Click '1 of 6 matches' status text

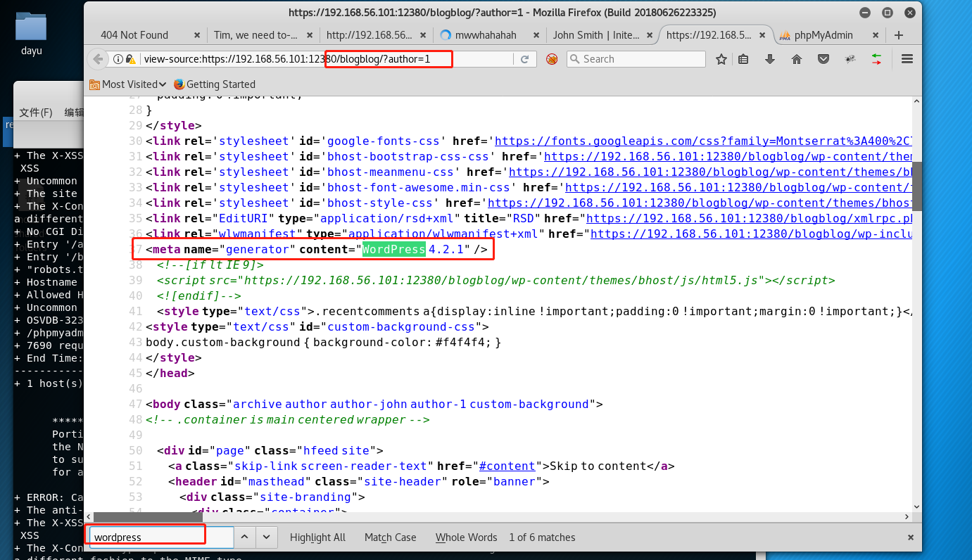(x=542, y=537)
